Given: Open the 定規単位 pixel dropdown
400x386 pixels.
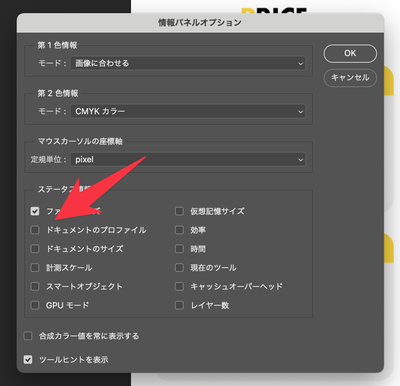Looking at the screenshot, I should pos(188,160).
